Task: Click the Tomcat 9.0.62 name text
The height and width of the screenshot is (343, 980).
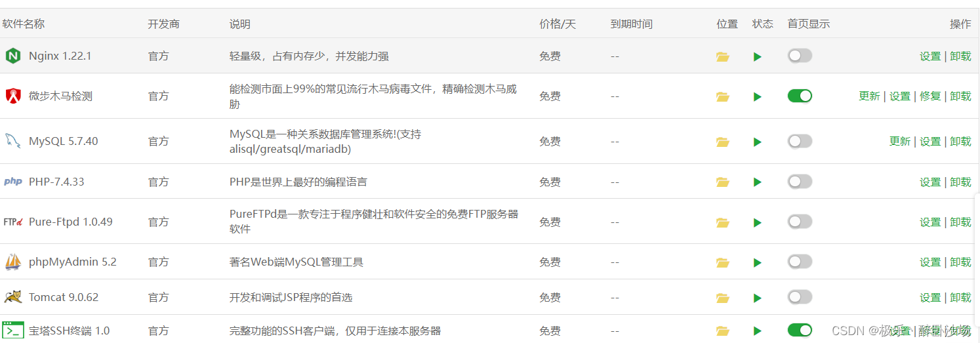Action: [64, 297]
